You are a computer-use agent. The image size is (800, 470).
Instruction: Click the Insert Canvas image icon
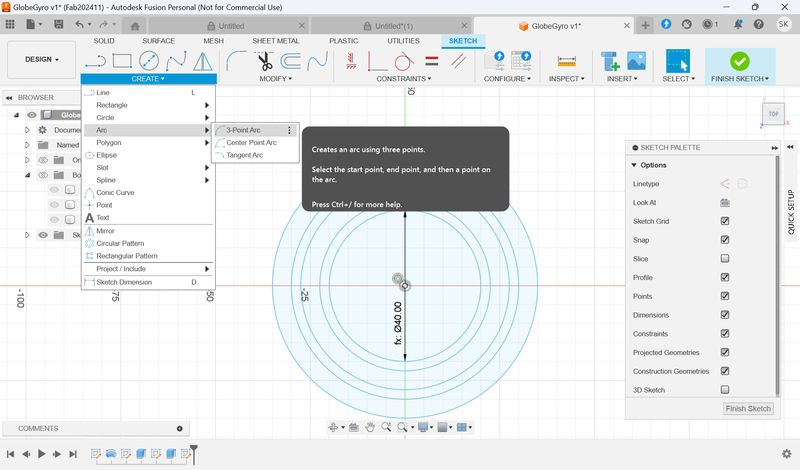pyautogui.click(x=636, y=61)
